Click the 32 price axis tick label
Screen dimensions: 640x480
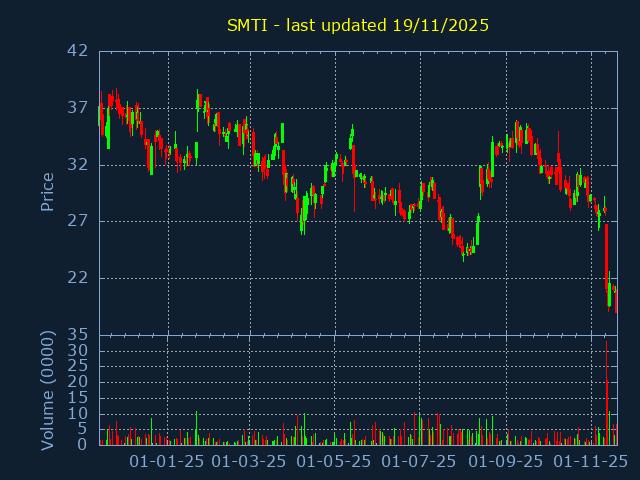(x=78, y=165)
